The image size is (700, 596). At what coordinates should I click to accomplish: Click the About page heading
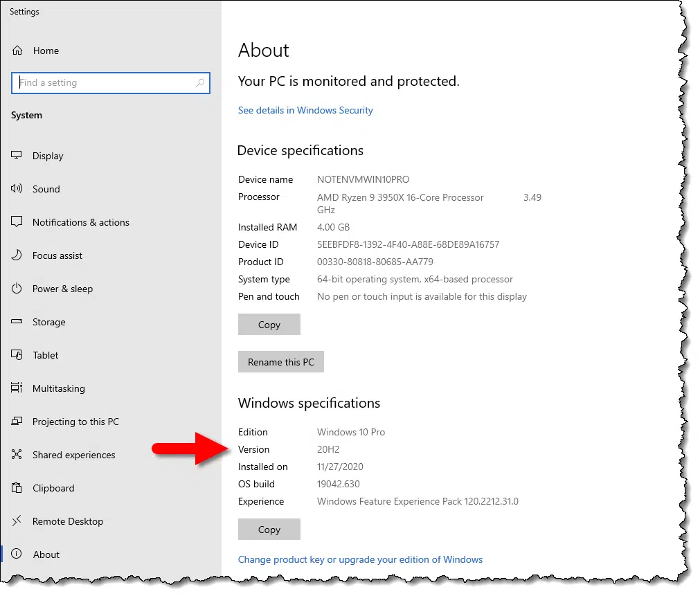(263, 50)
